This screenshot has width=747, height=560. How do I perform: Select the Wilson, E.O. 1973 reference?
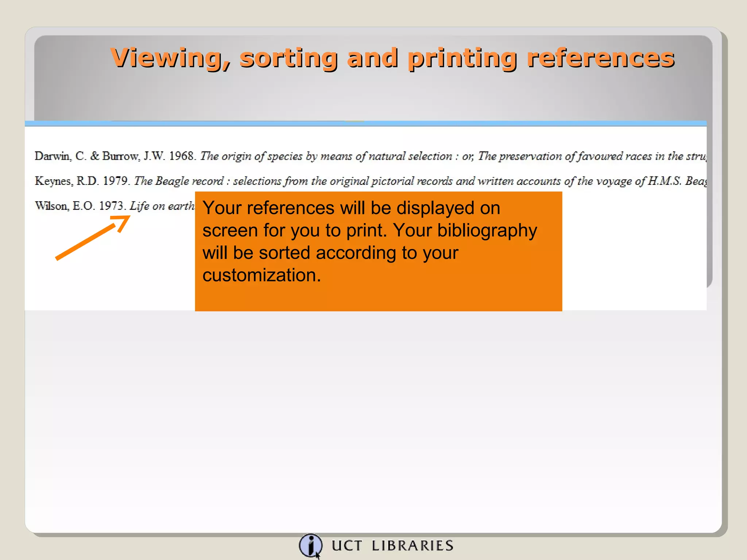click(x=115, y=206)
